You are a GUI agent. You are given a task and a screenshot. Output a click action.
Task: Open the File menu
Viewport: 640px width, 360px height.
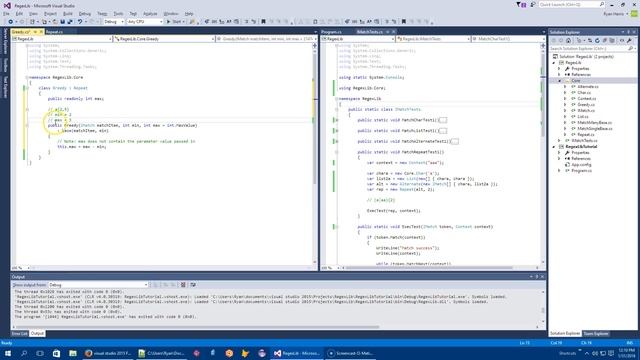(x=6, y=14)
